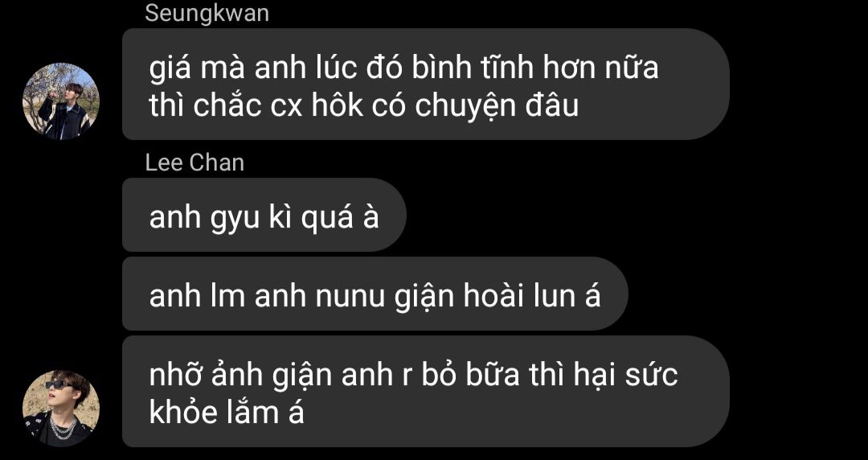This screenshot has height=460, width=868.
Task: Click the words chuyện đâu ending Seungkwan's message
Action: (497, 107)
